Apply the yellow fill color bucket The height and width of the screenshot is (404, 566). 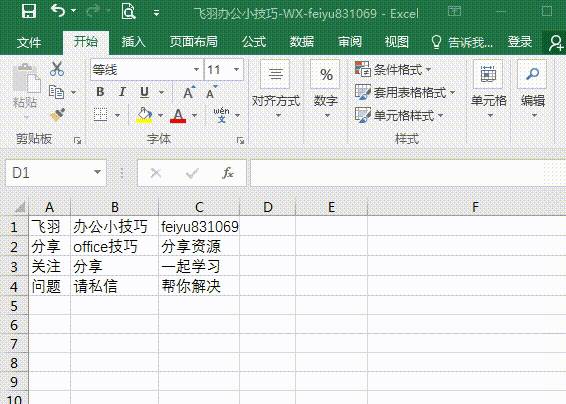(144, 116)
